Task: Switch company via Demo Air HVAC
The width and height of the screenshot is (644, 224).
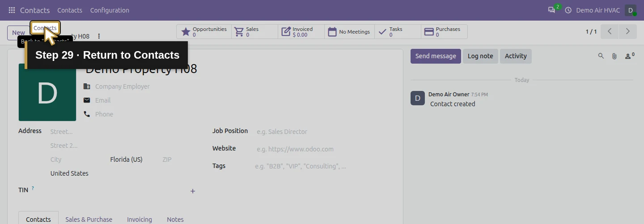Action: click(x=598, y=10)
